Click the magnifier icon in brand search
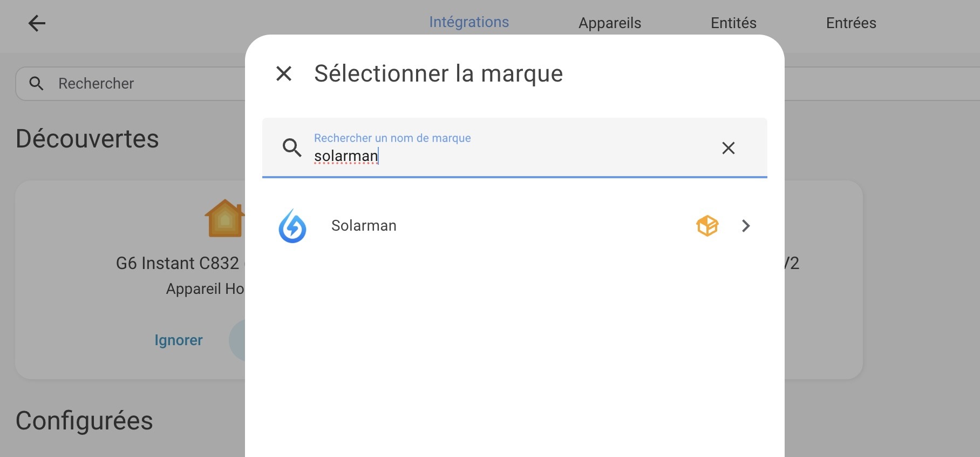The width and height of the screenshot is (980, 457). pos(292,147)
